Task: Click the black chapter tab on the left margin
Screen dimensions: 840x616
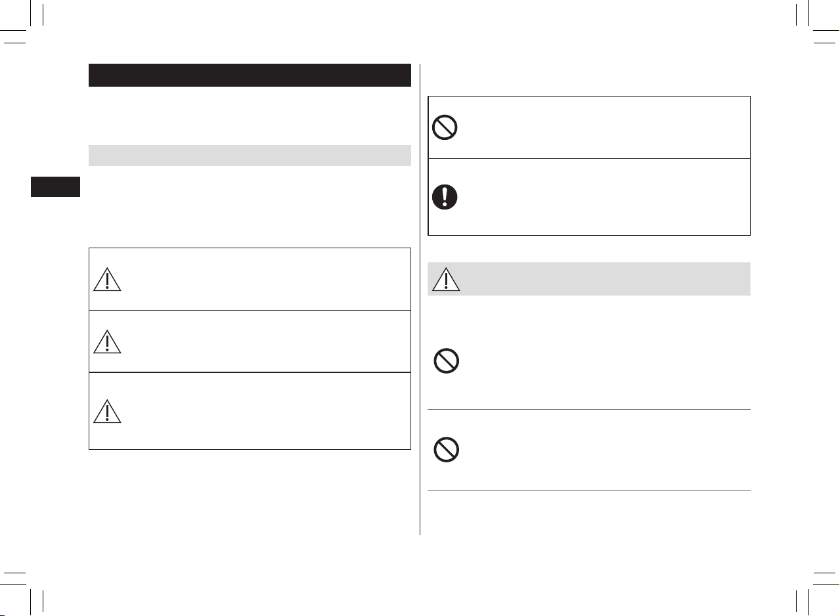Action: 55,187
